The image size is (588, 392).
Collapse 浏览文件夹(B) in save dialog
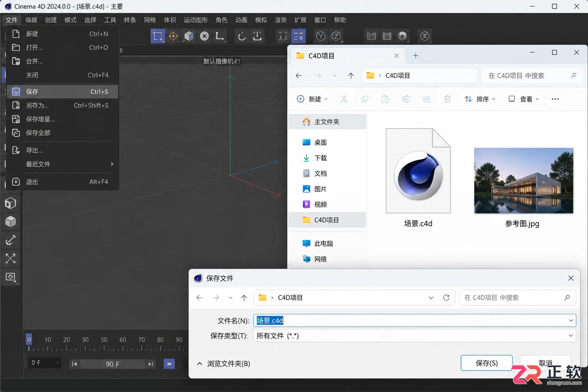(x=224, y=363)
